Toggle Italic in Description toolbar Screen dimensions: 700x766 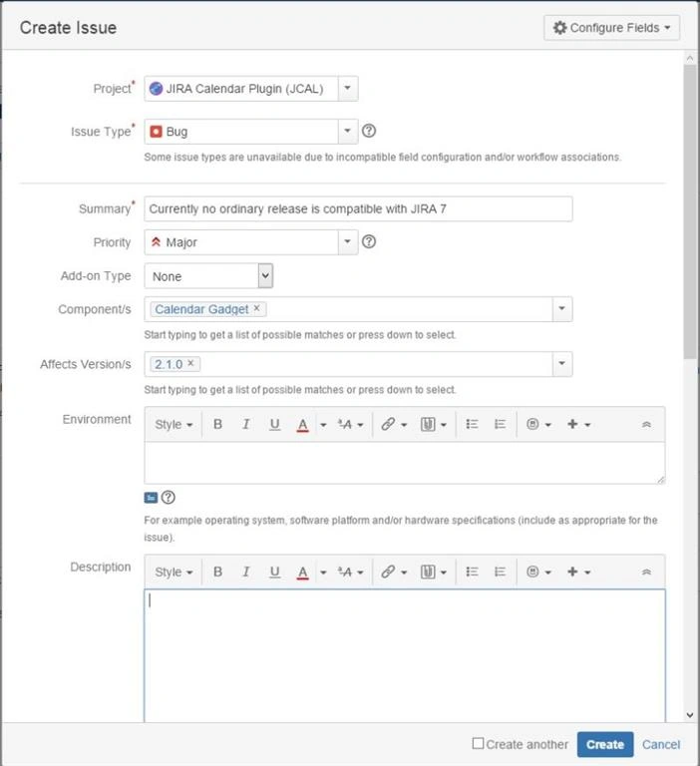(x=245, y=572)
